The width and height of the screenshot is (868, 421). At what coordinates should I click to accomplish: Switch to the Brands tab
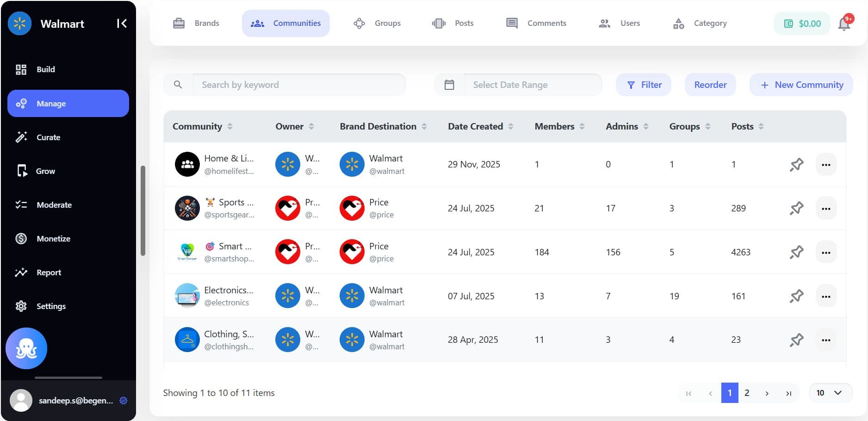pyautogui.click(x=196, y=23)
